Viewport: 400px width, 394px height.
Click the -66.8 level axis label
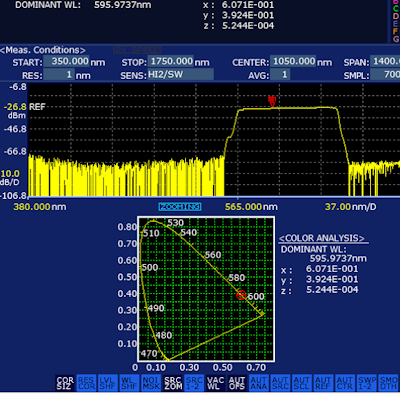15,152
